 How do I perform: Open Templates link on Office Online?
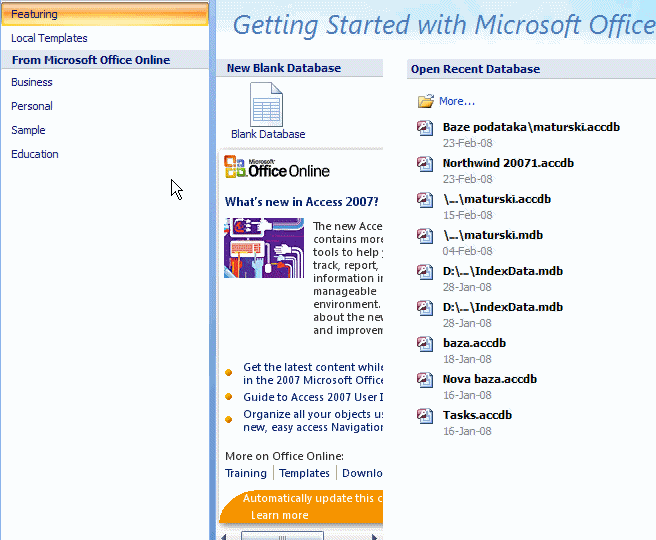pyautogui.click(x=304, y=473)
